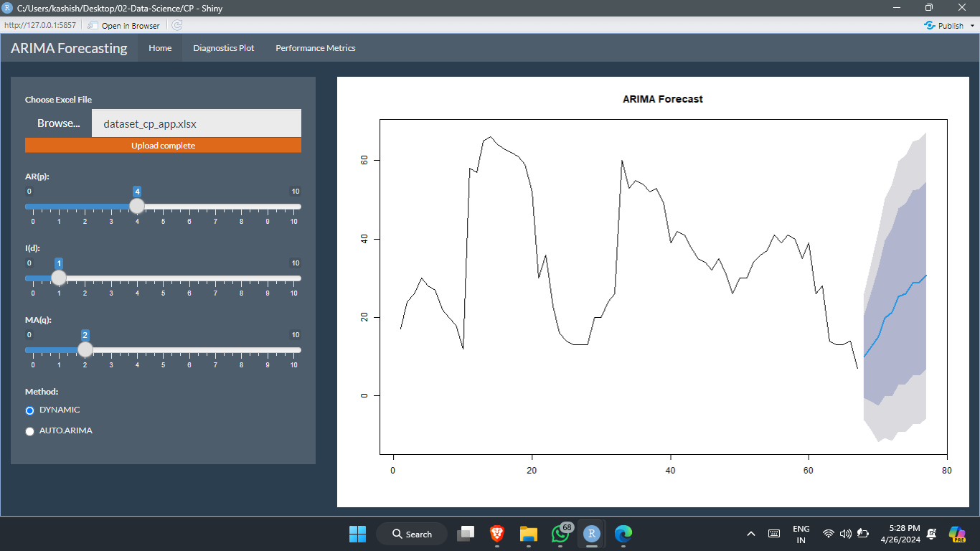Click the touch keyboard tray icon
Screen dimensions: 980x551
click(x=774, y=534)
